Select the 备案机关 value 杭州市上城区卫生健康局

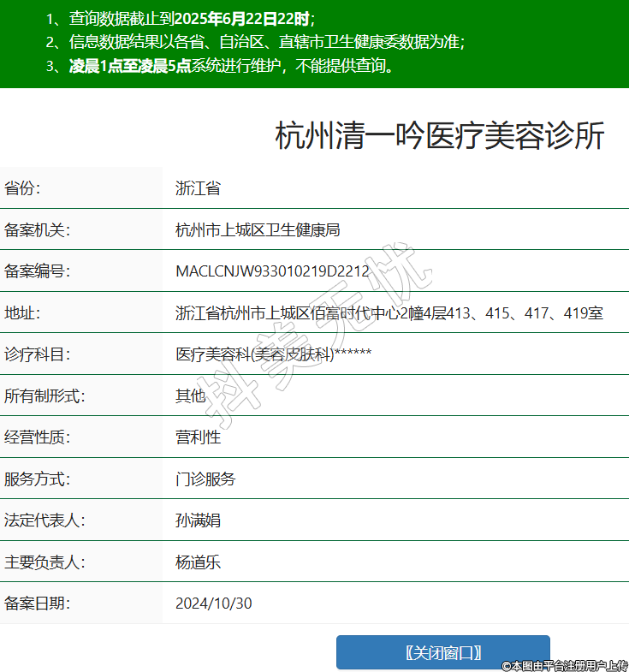tap(258, 229)
